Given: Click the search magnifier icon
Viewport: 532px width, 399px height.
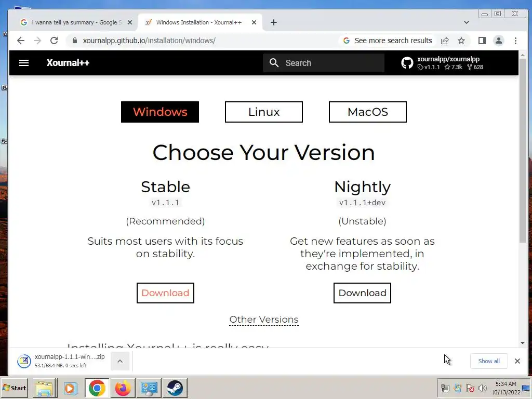Looking at the screenshot, I should pyautogui.click(x=274, y=63).
